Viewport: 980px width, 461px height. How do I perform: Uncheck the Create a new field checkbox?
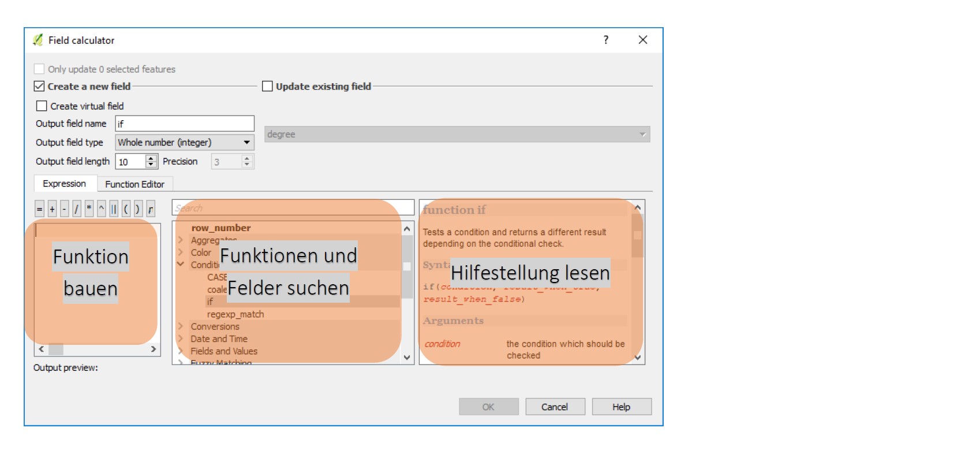(x=39, y=87)
